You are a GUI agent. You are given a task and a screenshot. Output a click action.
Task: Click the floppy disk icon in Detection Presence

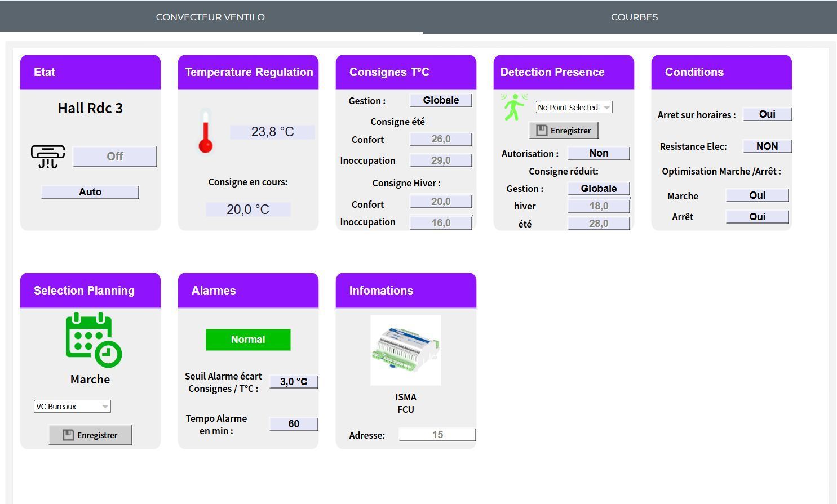[542, 131]
